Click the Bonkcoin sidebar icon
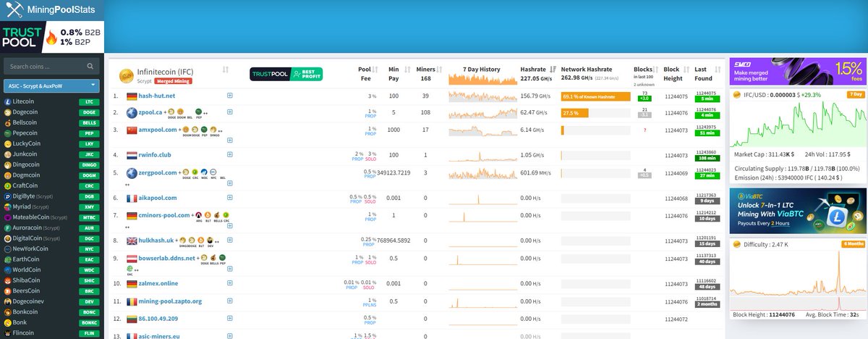Screen dimensions: 868x339 point(8,311)
